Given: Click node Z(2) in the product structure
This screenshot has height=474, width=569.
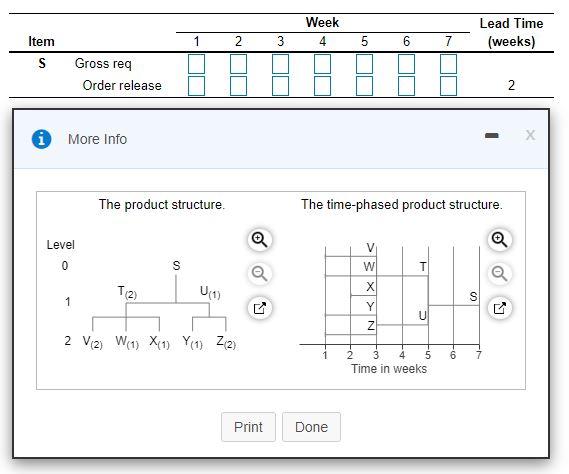Looking at the screenshot, I should [x=226, y=342].
